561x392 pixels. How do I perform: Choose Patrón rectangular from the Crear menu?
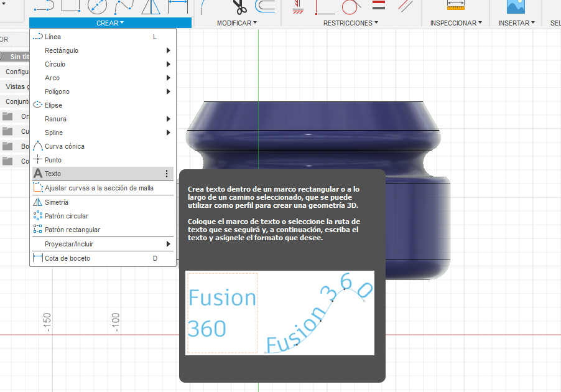coord(103,230)
